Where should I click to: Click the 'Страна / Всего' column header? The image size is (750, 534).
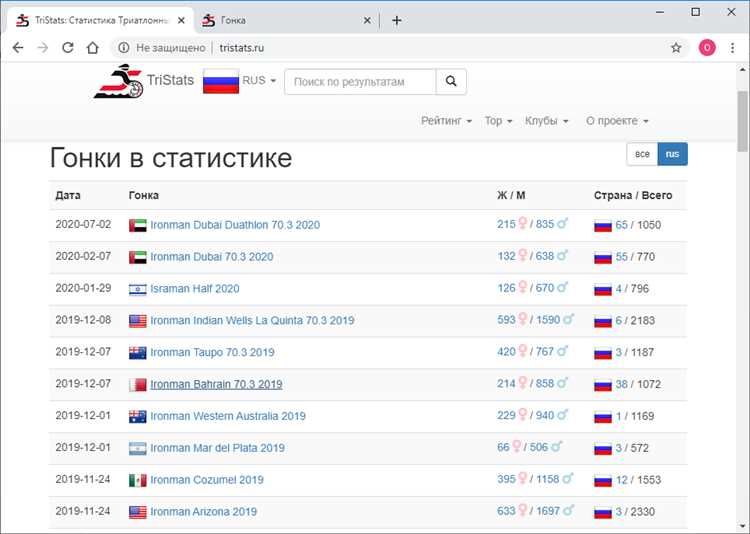(x=633, y=195)
